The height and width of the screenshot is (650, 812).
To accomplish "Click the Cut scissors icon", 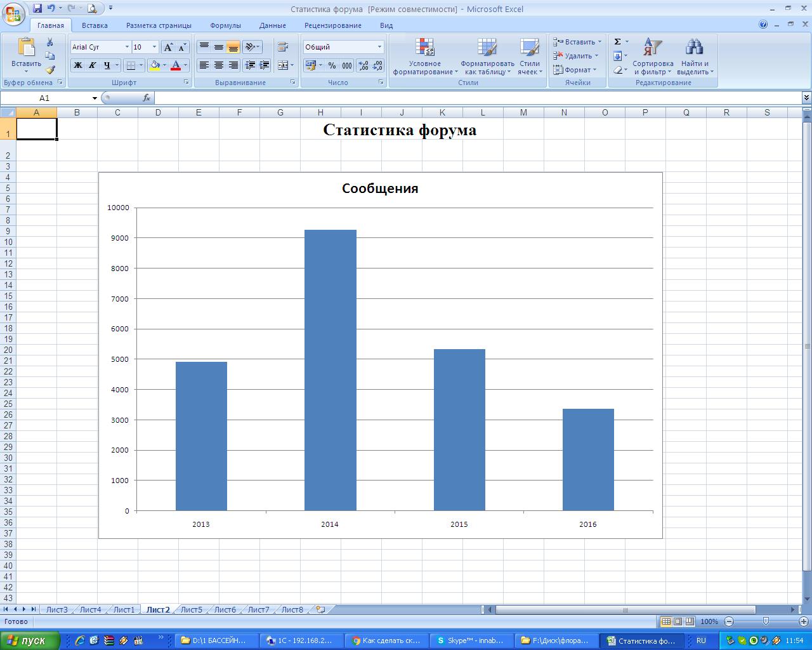I will (x=50, y=42).
